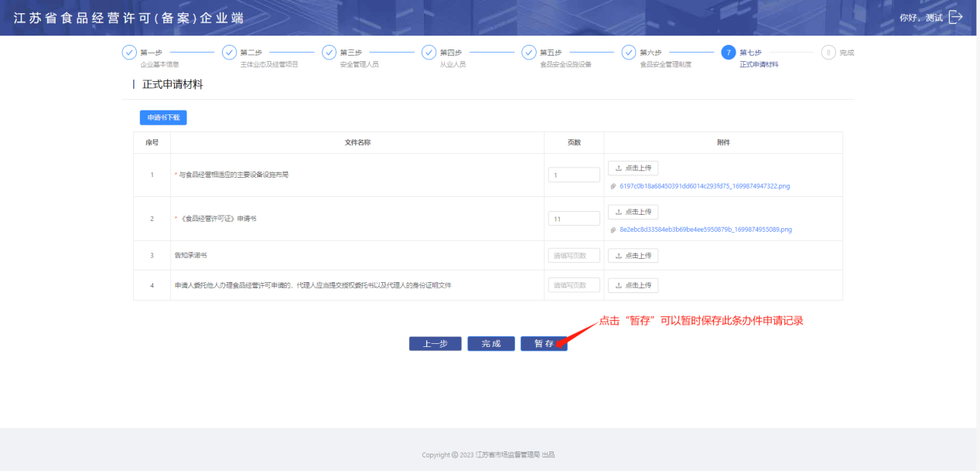980x473 pixels.
Task: Click step one checkmark icon 企业基本信息
Action: click(x=129, y=53)
